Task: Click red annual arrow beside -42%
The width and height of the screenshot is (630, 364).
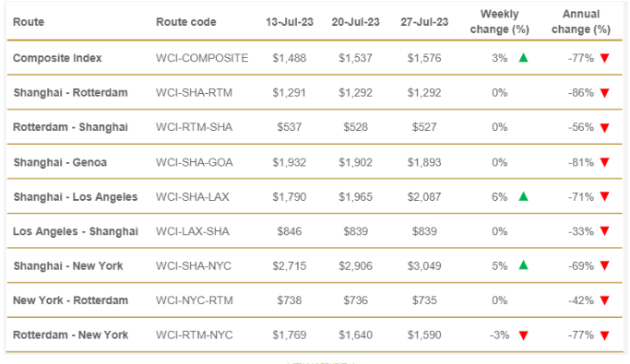Action: click(x=605, y=300)
